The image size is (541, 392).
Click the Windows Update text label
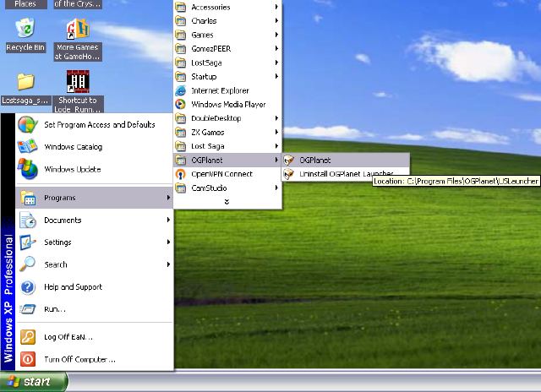(x=73, y=169)
